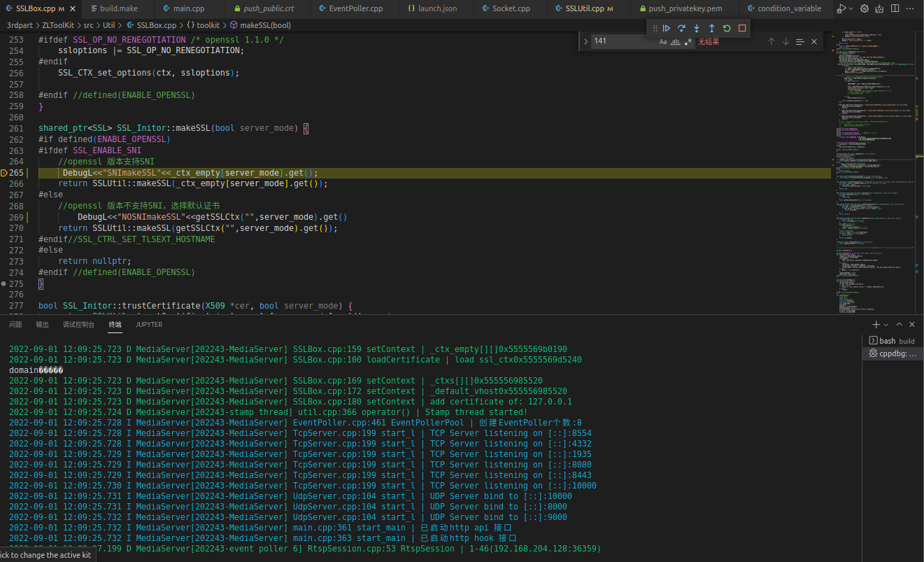Step Into the current function

697,28
